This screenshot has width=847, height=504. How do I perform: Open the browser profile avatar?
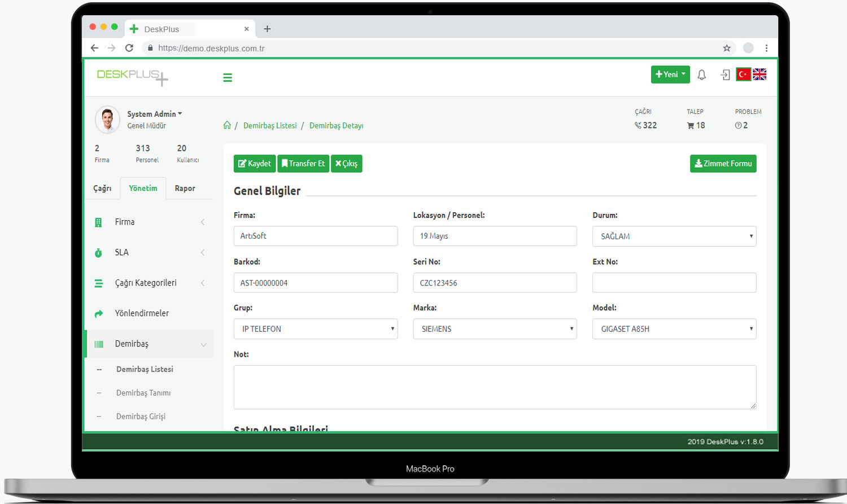click(748, 48)
